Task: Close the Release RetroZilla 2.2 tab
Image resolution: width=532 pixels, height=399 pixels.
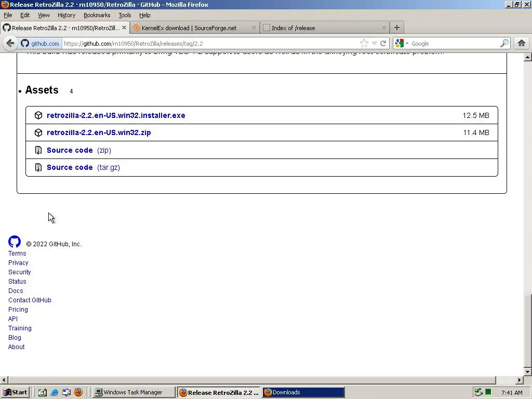Action: (x=124, y=28)
